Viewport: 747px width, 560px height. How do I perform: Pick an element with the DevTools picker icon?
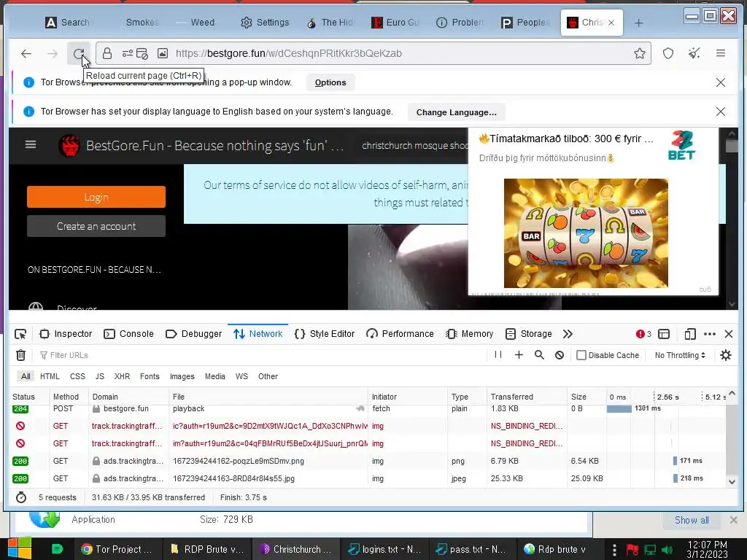pos(20,334)
